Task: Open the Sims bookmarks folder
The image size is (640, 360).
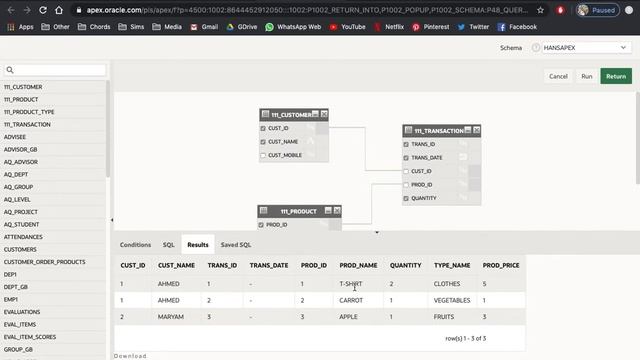Action: pos(131,27)
